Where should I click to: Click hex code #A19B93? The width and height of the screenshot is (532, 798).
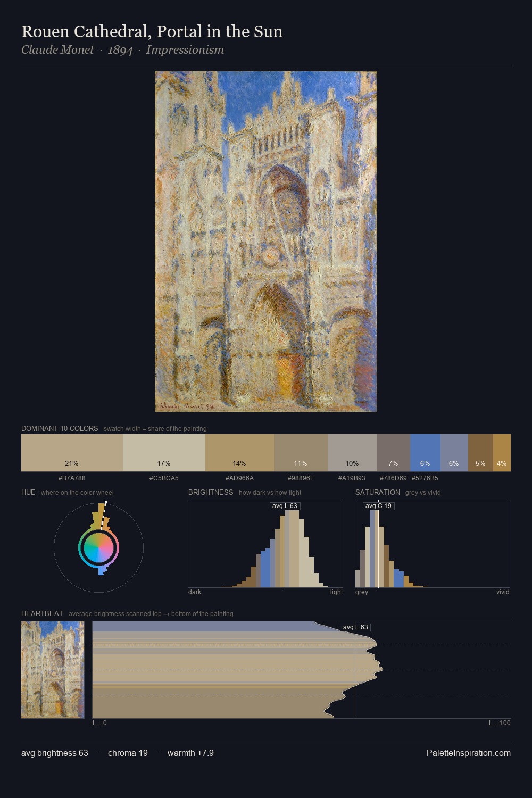(352, 478)
